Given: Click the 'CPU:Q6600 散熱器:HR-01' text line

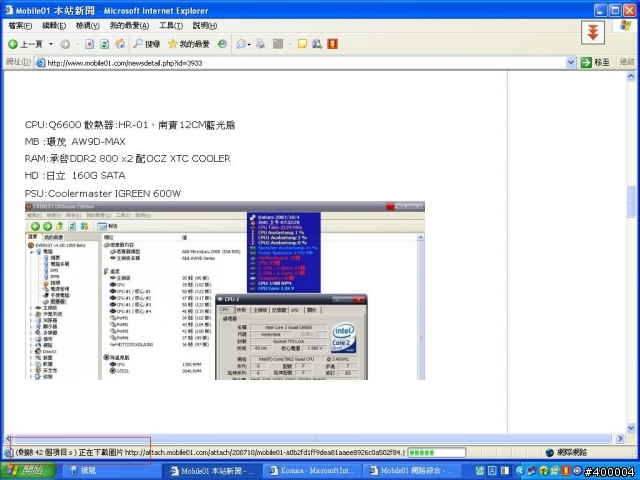Looking at the screenshot, I should (x=130, y=125).
